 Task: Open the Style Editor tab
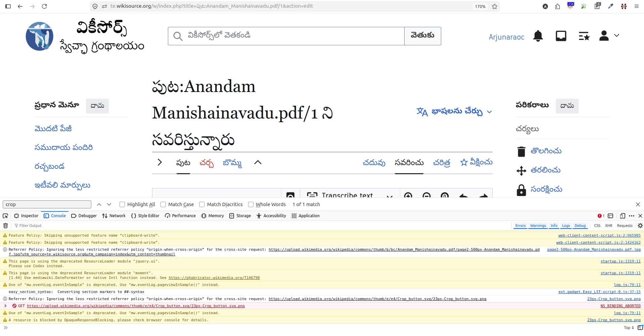point(145,216)
